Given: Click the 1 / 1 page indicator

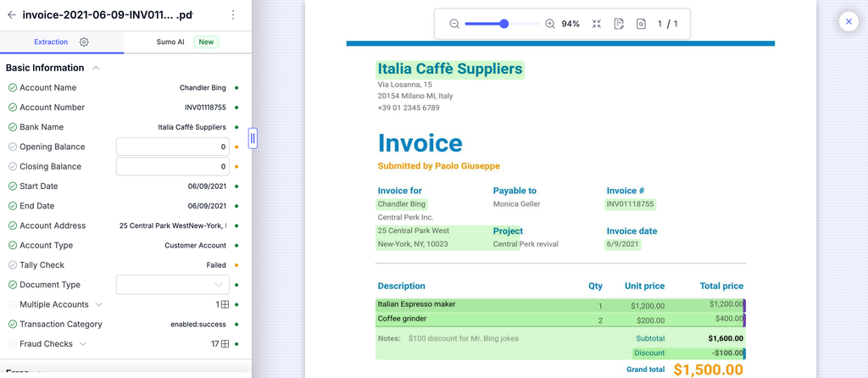Looking at the screenshot, I should (x=668, y=24).
